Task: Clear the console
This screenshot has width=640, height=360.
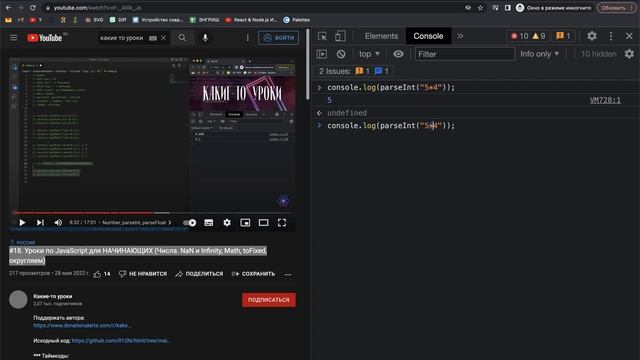Action: pyautogui.click(x=341, y=54)
